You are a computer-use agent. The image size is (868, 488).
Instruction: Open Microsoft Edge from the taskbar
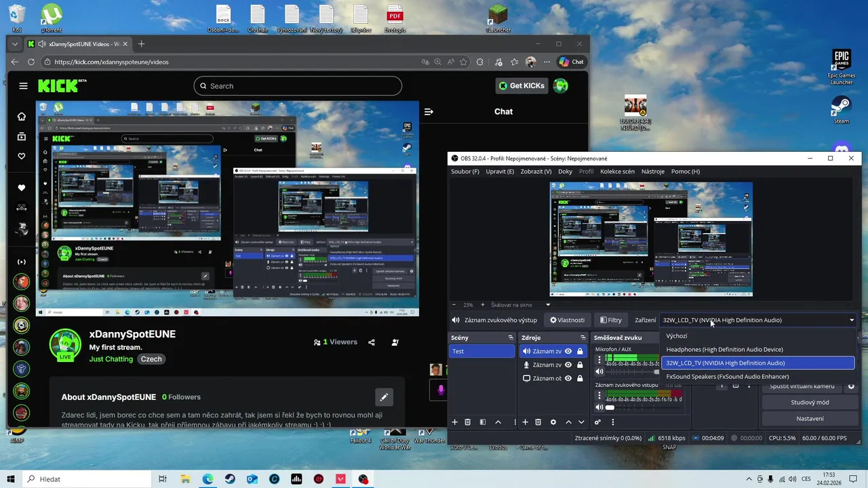208,479
